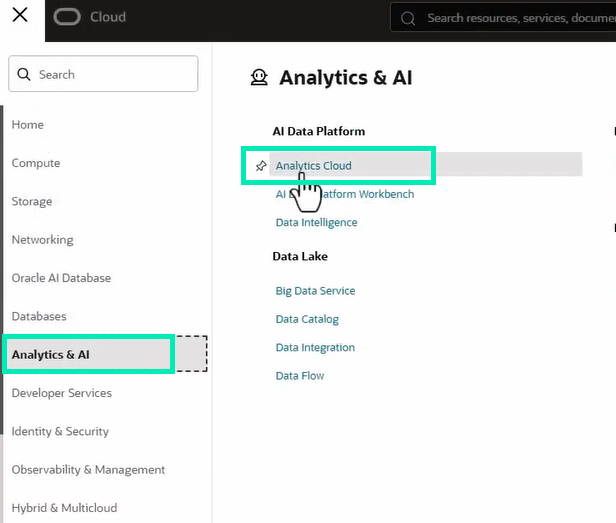Open the Data Intelligence link
The image size is (616, 523).
tap(317, 222)
